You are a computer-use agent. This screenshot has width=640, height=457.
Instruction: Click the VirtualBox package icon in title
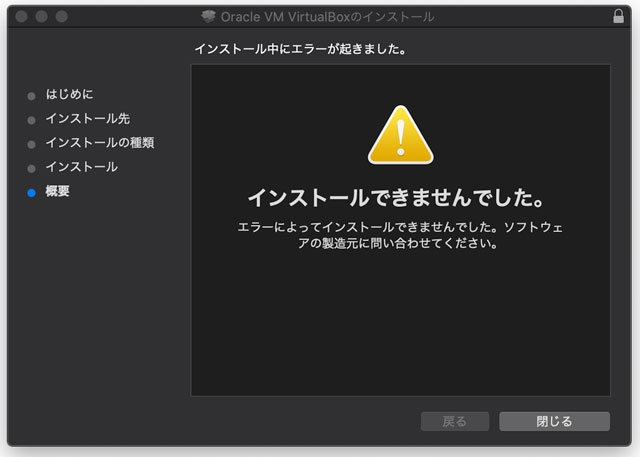208,16
